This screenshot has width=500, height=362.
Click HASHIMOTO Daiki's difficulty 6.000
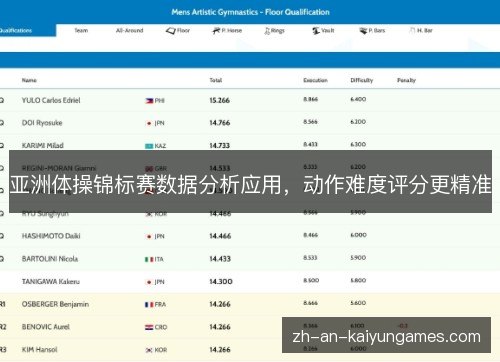click(x=358, y=235)
